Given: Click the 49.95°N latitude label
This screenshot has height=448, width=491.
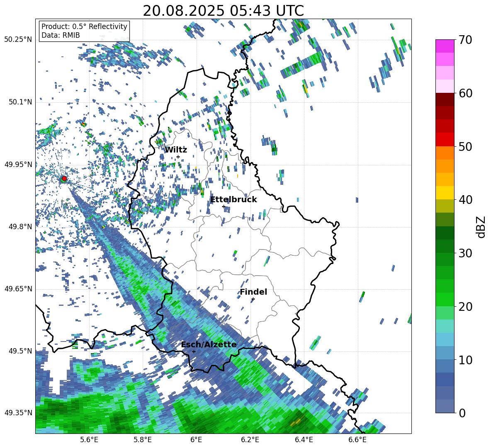Looking at the screenshot, I should tap(18, 165).
